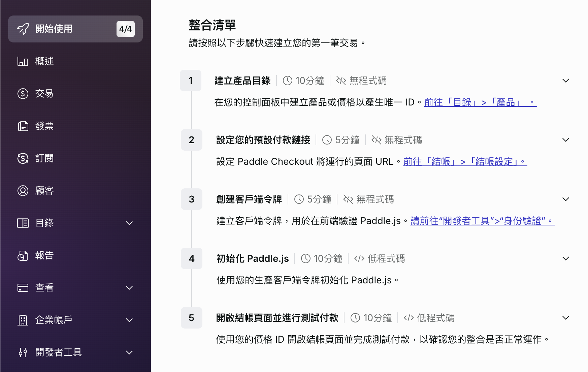Click the 低程式碼 label in step 4
588x372 pixels.
(386, 258)
